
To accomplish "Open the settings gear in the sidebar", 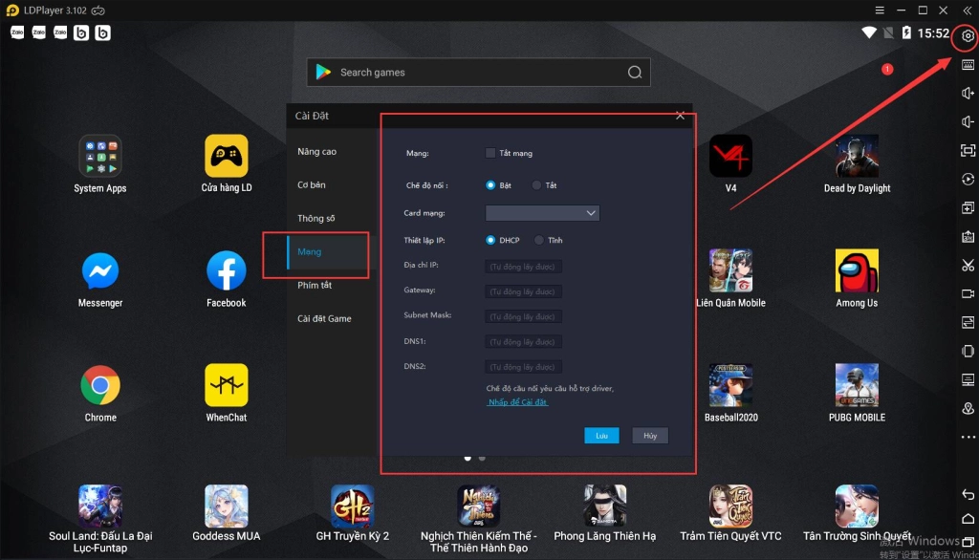I will click(968, 36).
